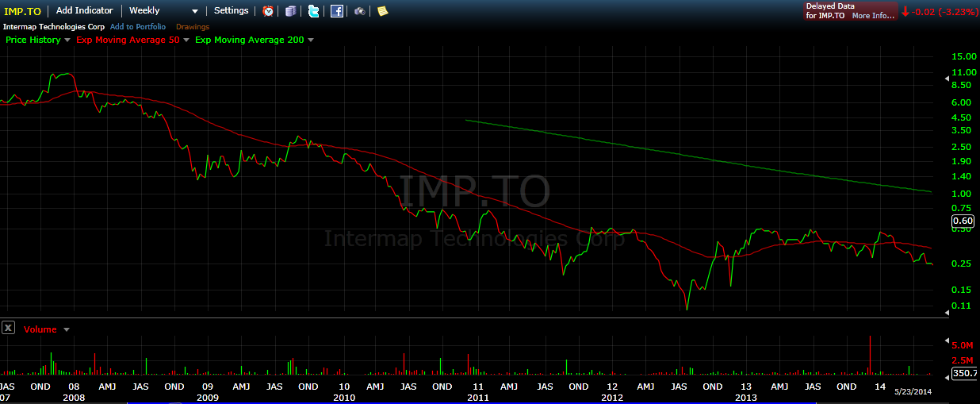Click the 0.11 price axis label
Image resolution: width=980 pixels, height=404 pixels.
(x=962, y=306)
